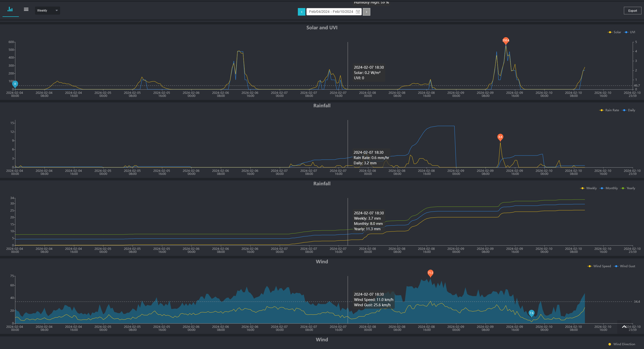Screen dimensions: 644x349
Task: Toggle the Monthly rainfall legend item
Action: click(x=609, y=188)
